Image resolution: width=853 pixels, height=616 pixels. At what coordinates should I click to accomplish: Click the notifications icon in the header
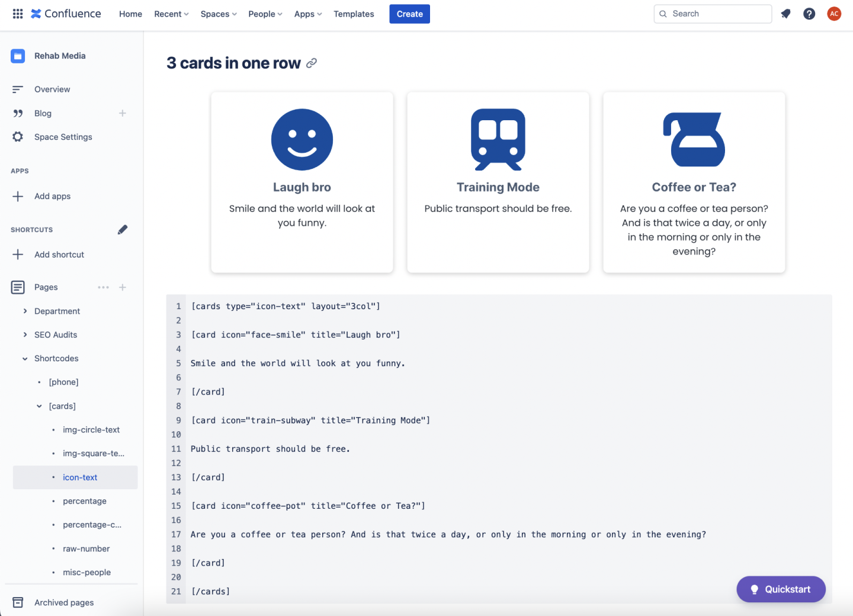pyautogui.click(x=785, y=14)
